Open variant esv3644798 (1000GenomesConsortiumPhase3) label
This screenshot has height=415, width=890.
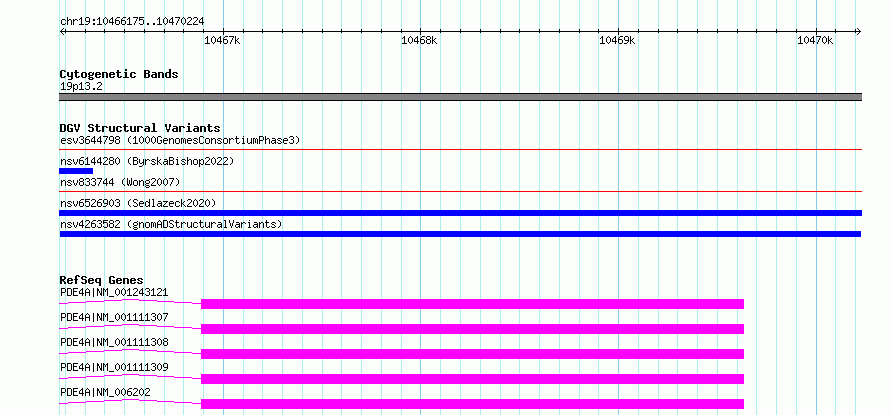(180, 140)
